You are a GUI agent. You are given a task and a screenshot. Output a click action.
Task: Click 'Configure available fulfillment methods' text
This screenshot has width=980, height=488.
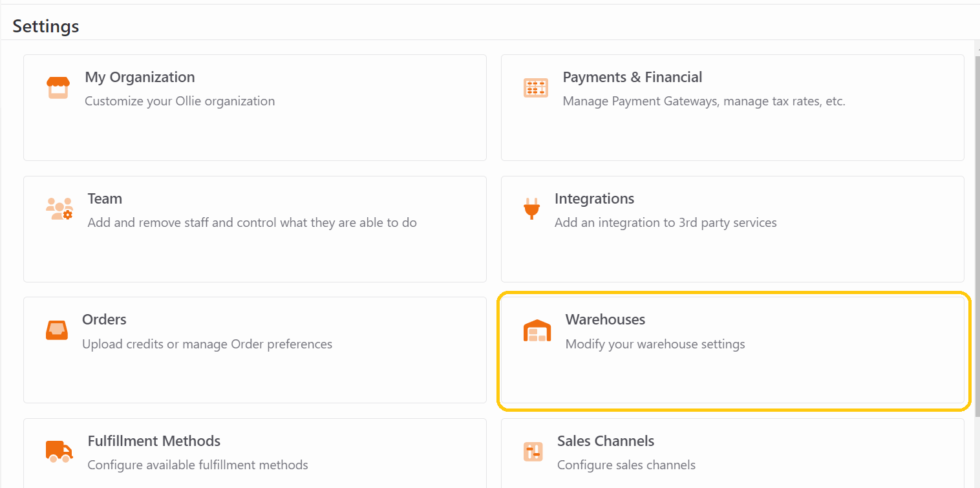tap(198, 465)
